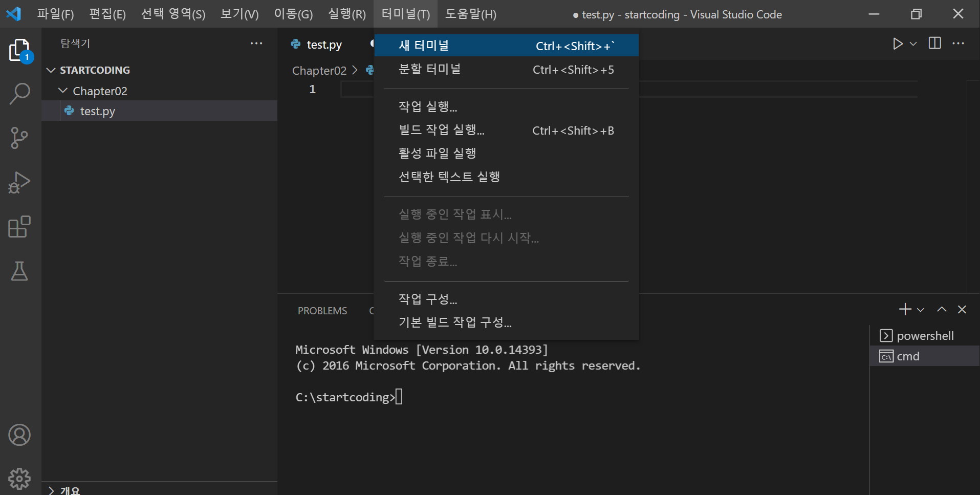Choose 분할 터미널 menu entry
980x495 pixels.
(506, 69)
